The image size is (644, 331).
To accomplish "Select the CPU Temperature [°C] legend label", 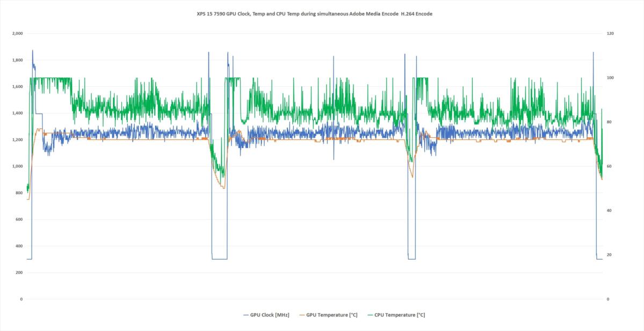I will click(399, 315).
